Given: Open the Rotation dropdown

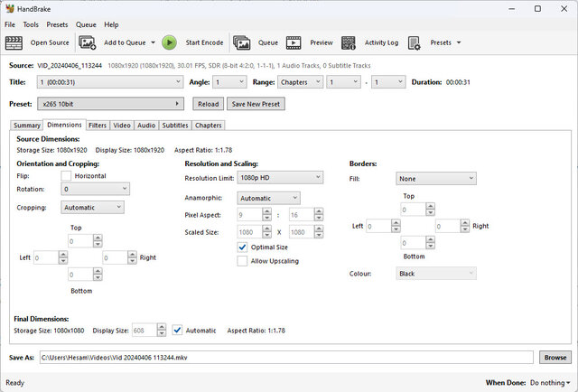Looking at the screenshot, I should pos(96,190).
